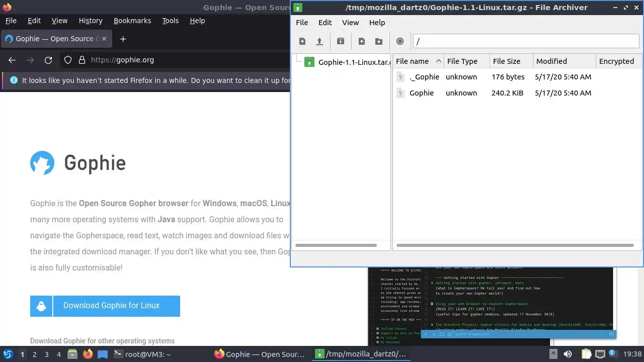Sort by Encrypted column header

[x=618, y=61]
